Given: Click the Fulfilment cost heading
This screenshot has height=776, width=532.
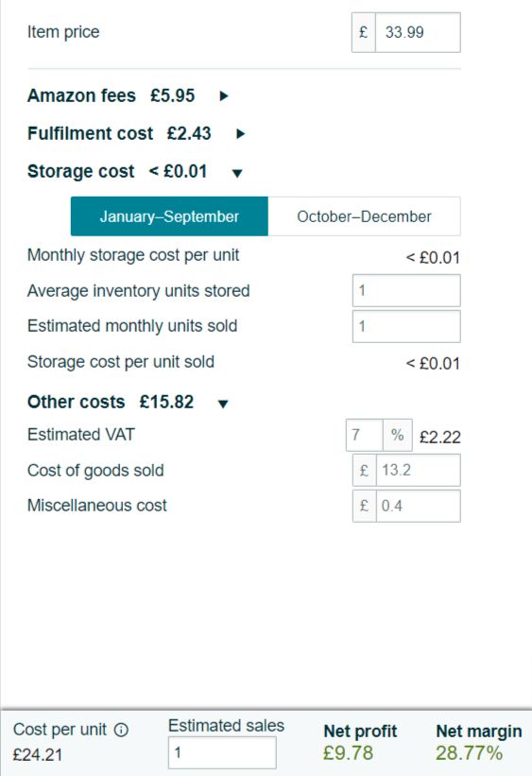Looking at the screenshot, I should tap(90, 133).
